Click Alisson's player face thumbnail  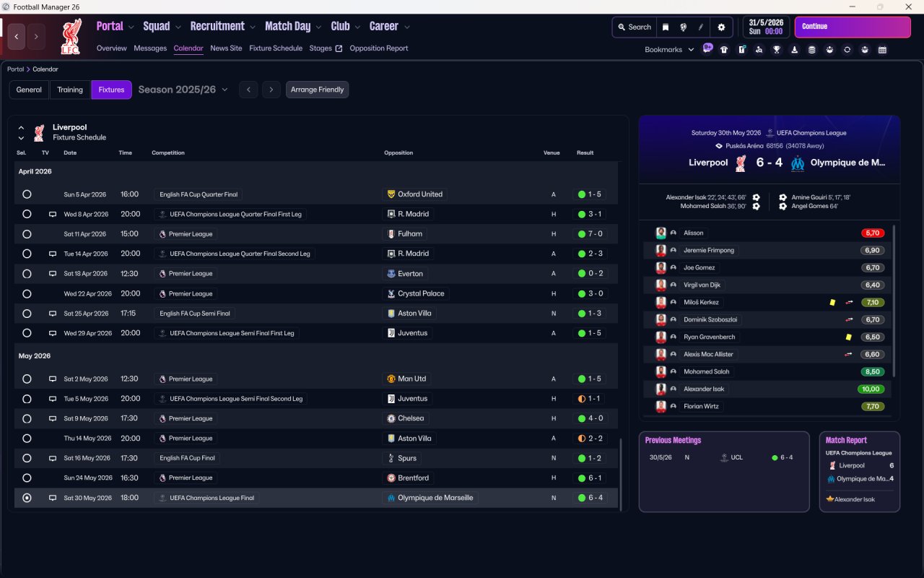pos(661,233)
